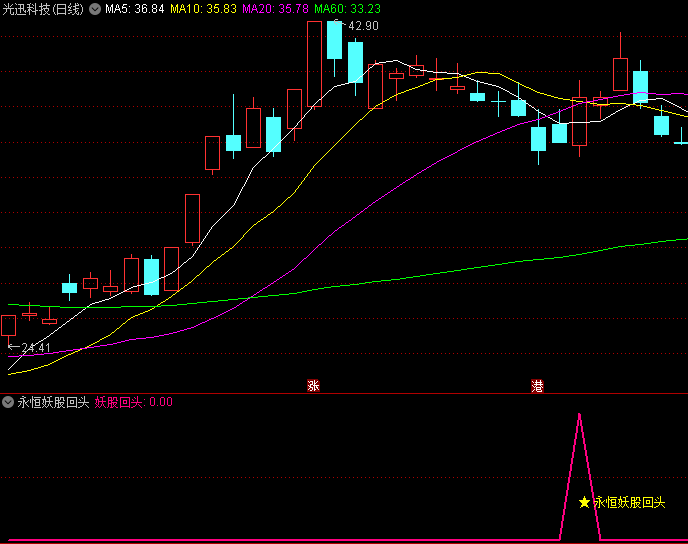Click the MA20: 35.78 label
This screenshot has height=544, width=688.
(276, 9)
